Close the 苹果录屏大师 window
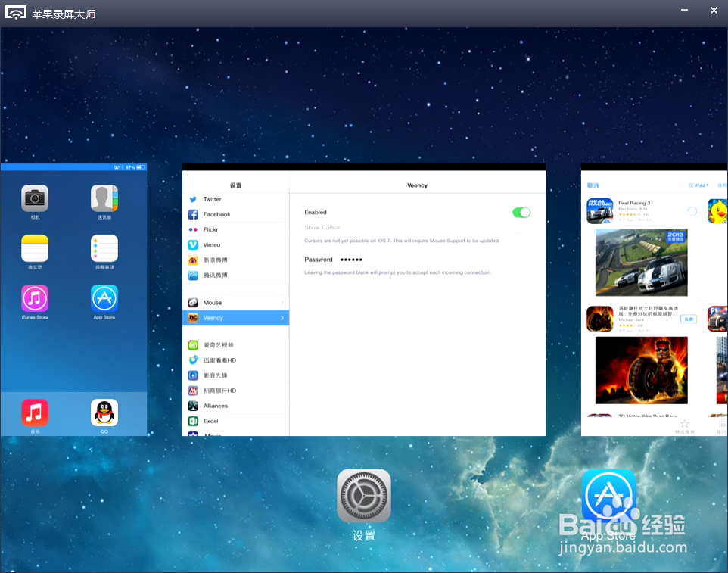 coord(714,10)
